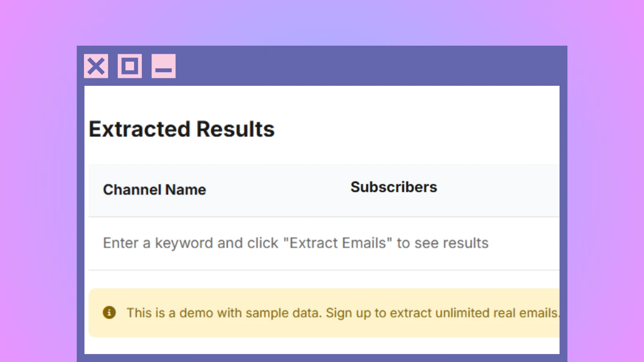This screenshot has height=362, width=644.
Task: Sort by the Subscribers column header
Action: [394, 187]
